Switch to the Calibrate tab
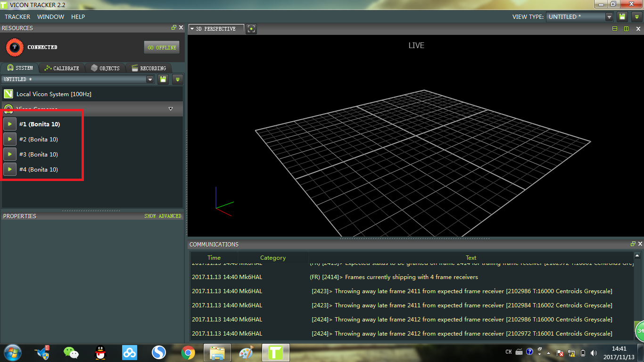 coord(62,68)
